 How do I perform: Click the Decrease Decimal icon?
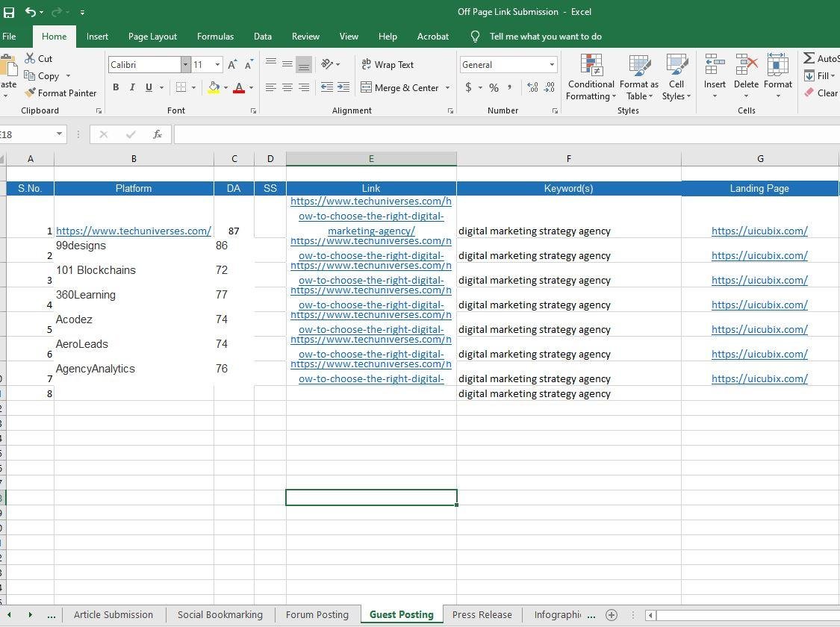coord(550,87)
